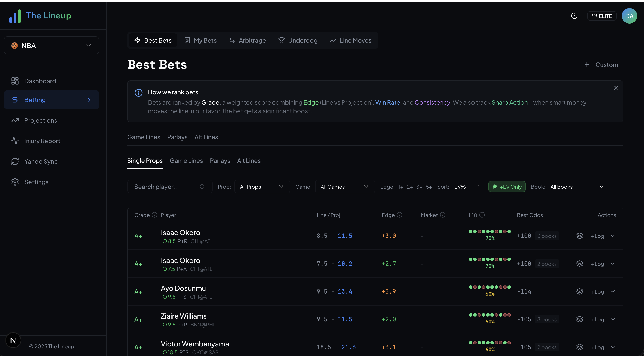
Task: Click the Search player input field
Action: click(x=165, y=187)
